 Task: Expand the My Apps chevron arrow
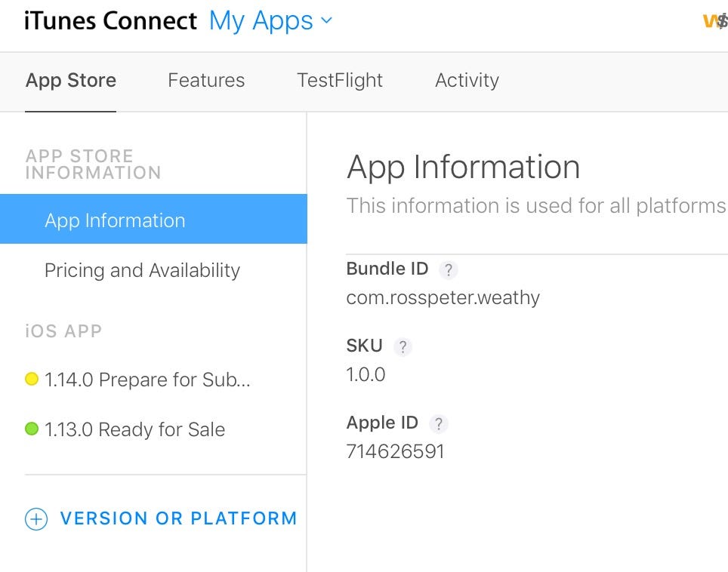[327, 21]
